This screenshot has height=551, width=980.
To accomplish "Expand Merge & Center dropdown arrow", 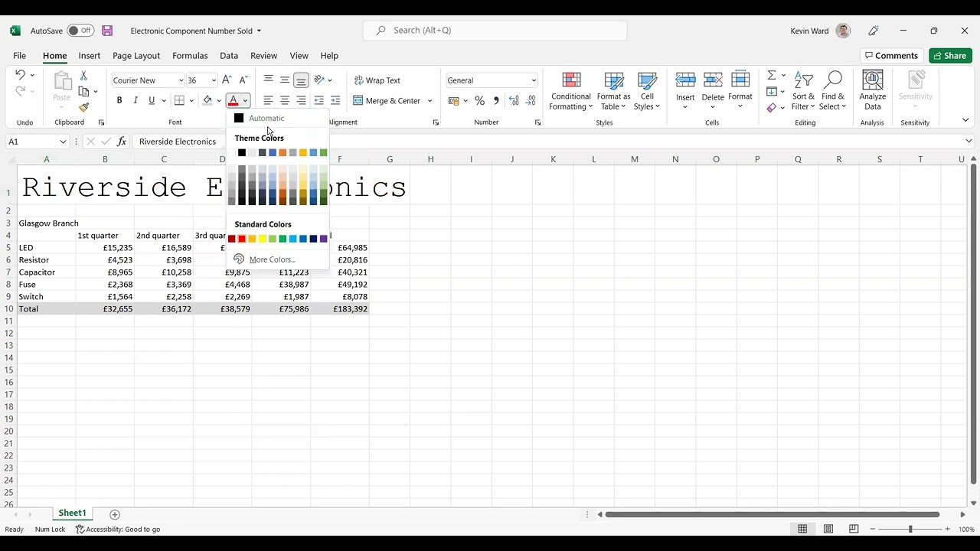I will [x=430, y=100].
